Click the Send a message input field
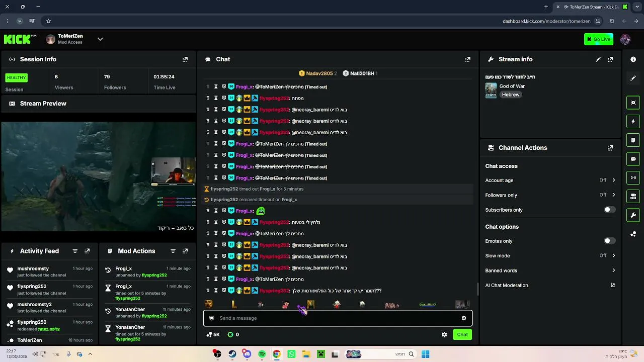Screen dimensions: 644x362 click(338, 318)
